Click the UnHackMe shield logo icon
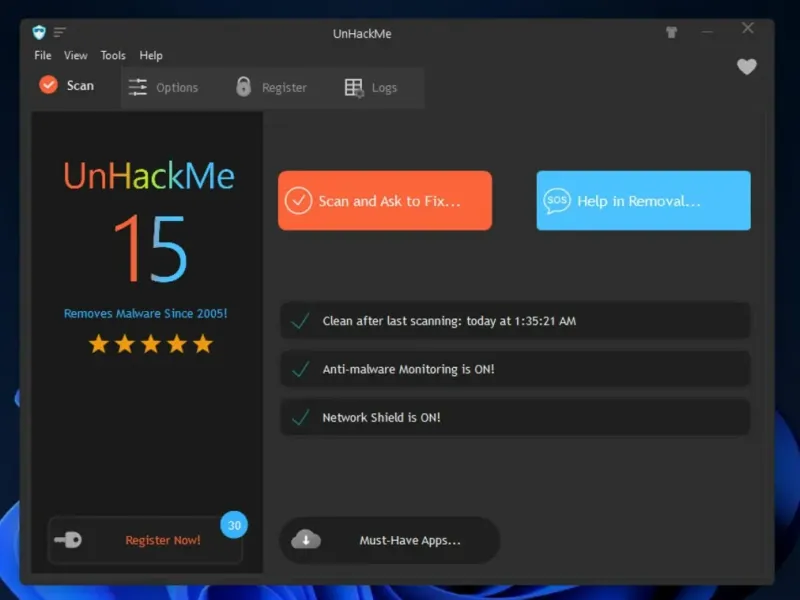 pyautogui.click(x=39, y=32)
